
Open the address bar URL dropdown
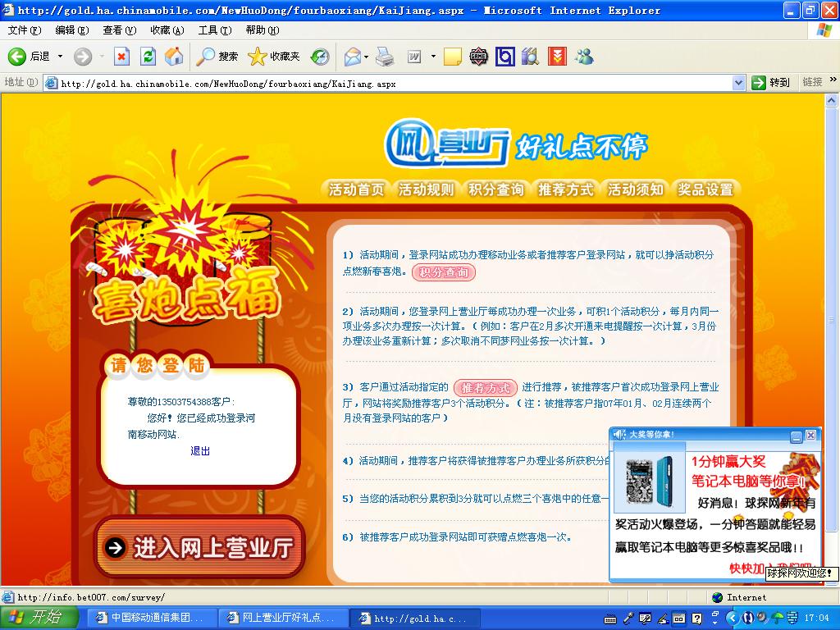pos(739,83)
